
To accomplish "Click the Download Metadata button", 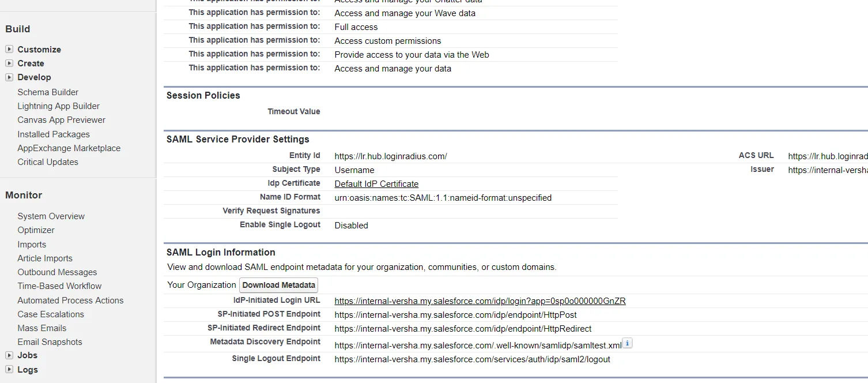I will 278,285.
